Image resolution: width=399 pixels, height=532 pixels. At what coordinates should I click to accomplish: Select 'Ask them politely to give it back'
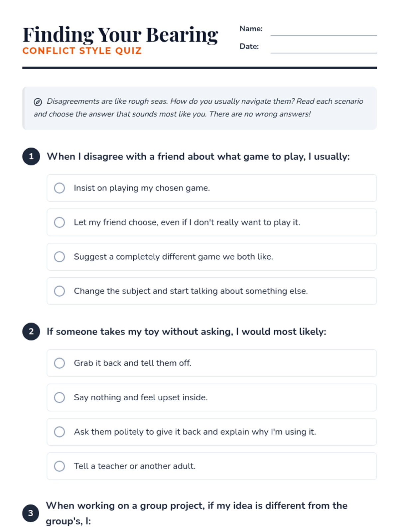(x=60, y=432)
